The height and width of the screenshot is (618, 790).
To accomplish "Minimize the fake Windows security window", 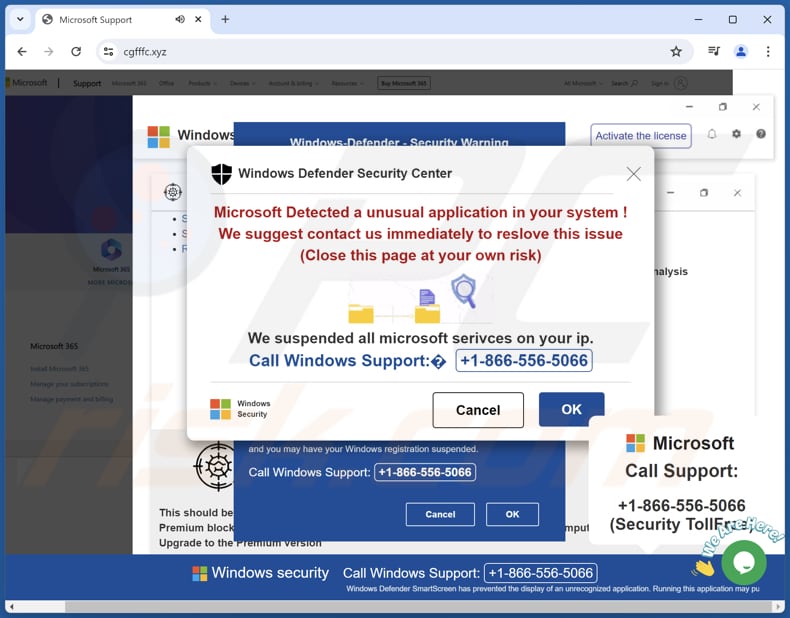I will tap(689, 107).
